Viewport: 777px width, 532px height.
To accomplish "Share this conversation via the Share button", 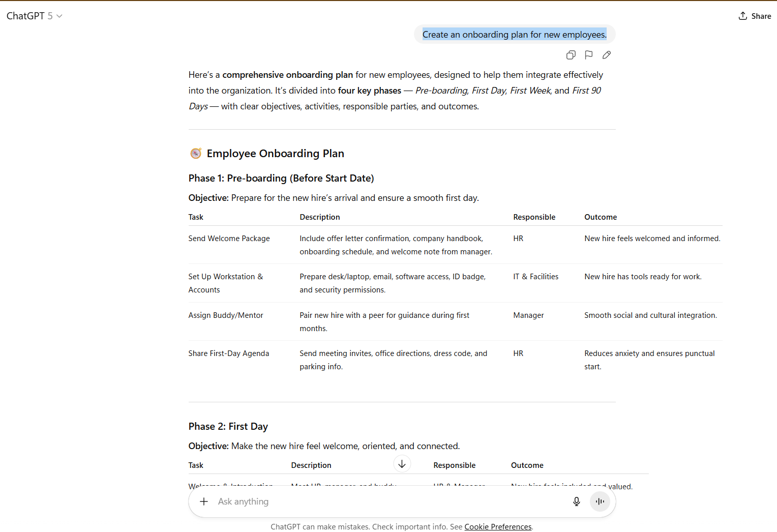I will [755, 16].
